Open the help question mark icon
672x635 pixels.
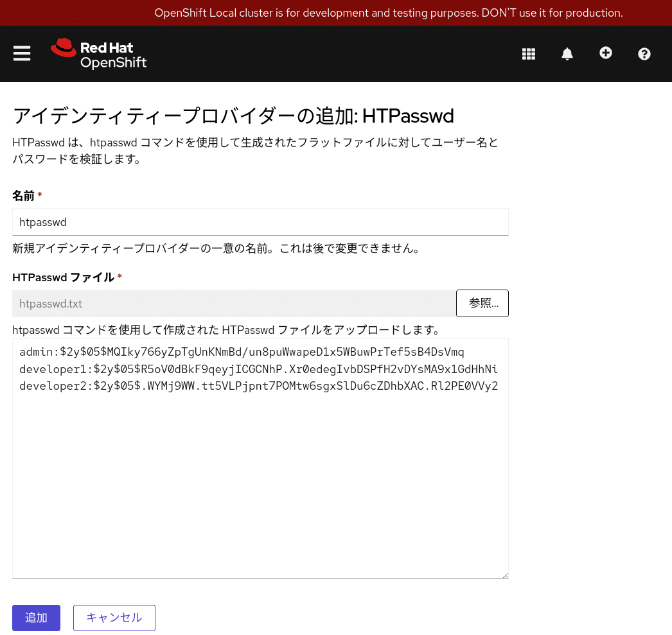pos(644,53)
